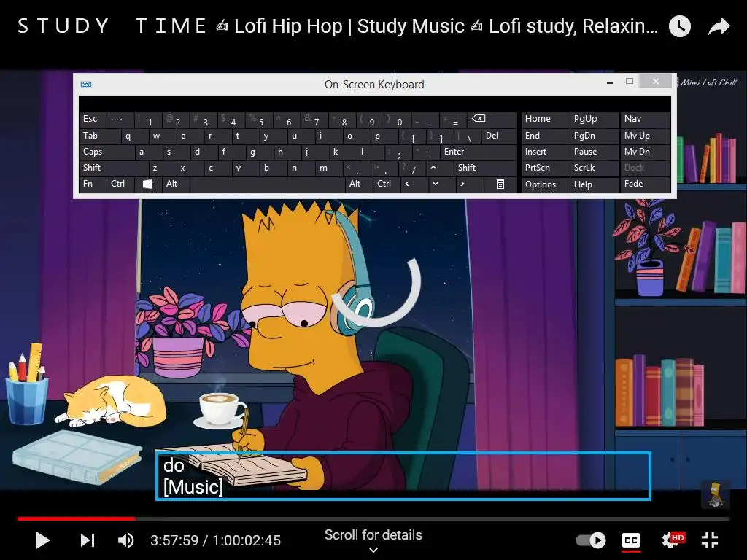The image size is (747, 560).
Task: Click the Bart channel watermark thumbnail
Action: point(715,494)
